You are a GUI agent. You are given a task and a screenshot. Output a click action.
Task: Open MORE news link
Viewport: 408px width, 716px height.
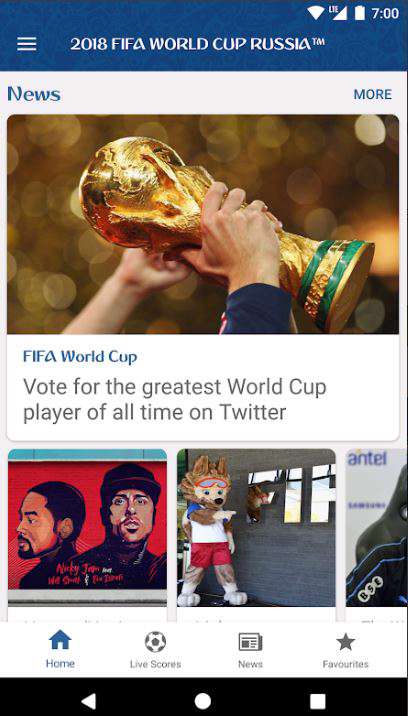(x=373, y=94)
